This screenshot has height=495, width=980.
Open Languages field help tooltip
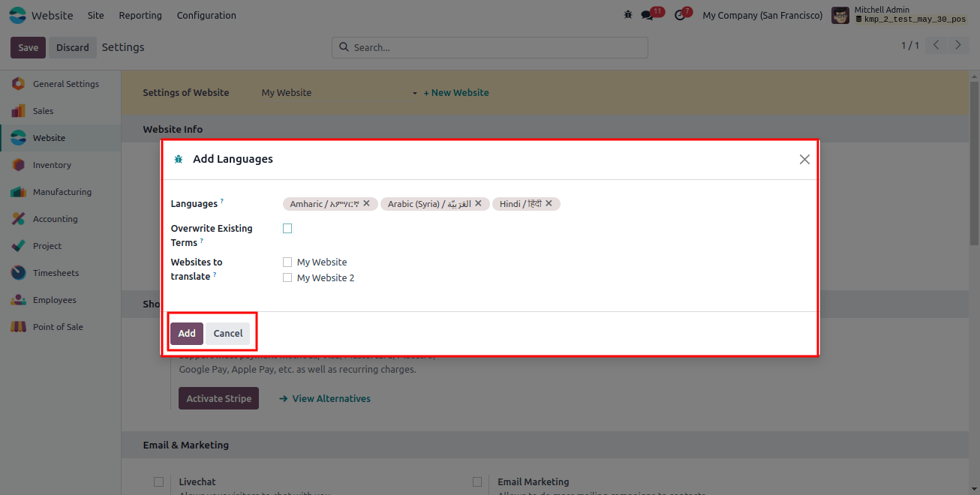click(x=221, y=201)
